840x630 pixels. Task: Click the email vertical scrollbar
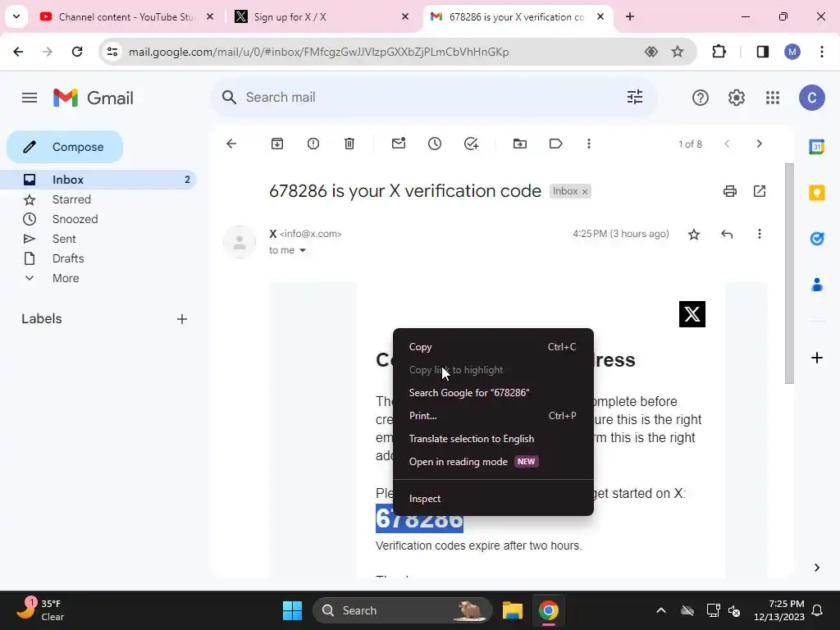(x=789, y=273)
